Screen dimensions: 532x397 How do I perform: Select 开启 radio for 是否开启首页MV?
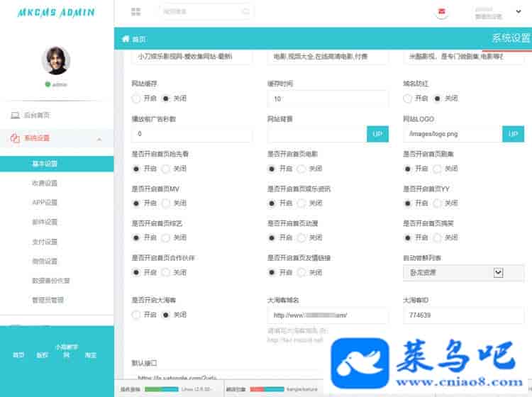pyautogui.click(x=136, y=203)
